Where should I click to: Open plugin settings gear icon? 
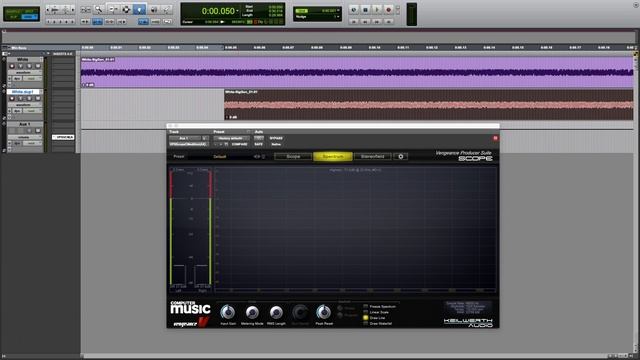point(400,156)
